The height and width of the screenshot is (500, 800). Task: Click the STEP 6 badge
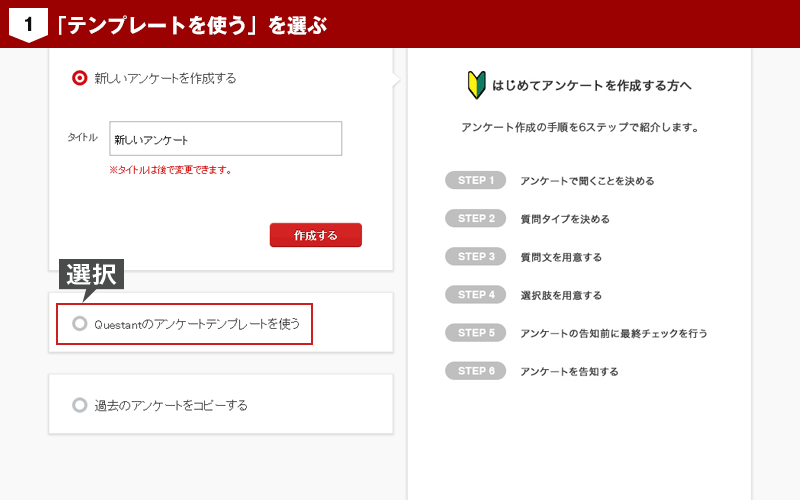(x=476, y=370)
